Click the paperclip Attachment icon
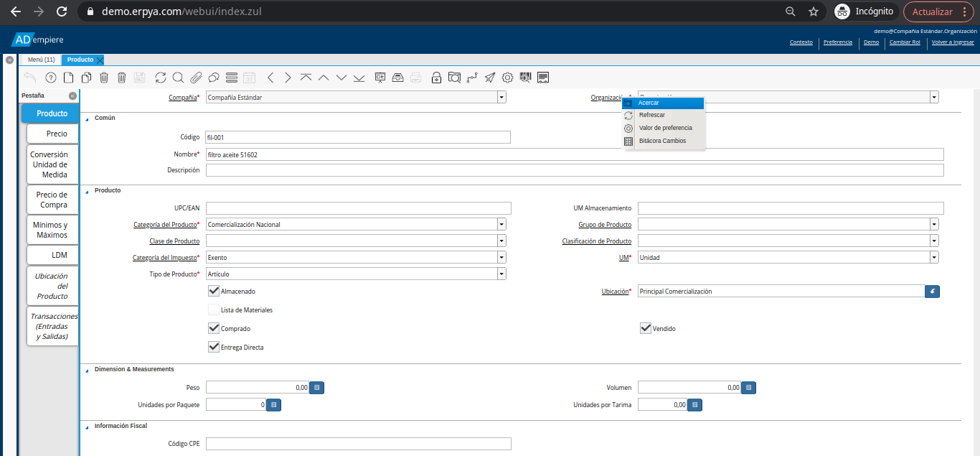The height and width of the screenshot is (456, 980). click(196, 78)
